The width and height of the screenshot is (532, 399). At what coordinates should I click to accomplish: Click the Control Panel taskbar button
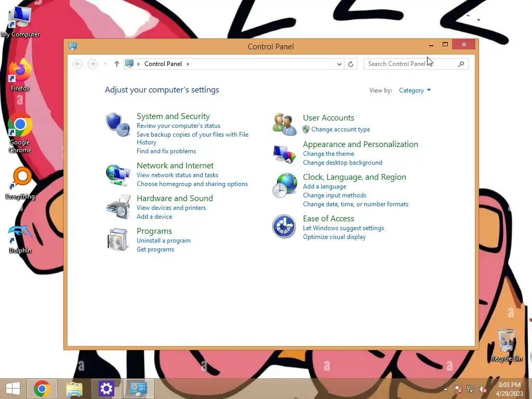tap(138, 389)
